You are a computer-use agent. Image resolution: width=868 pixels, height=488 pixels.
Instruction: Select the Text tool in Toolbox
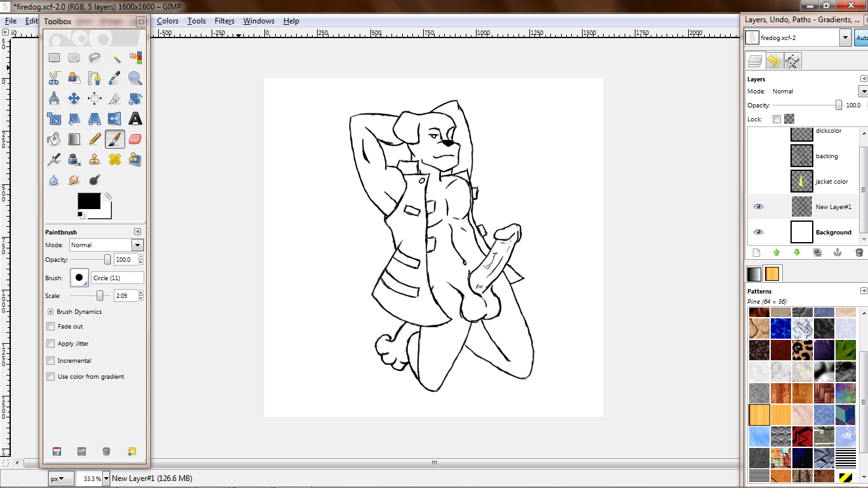click(x=135, y=119)
